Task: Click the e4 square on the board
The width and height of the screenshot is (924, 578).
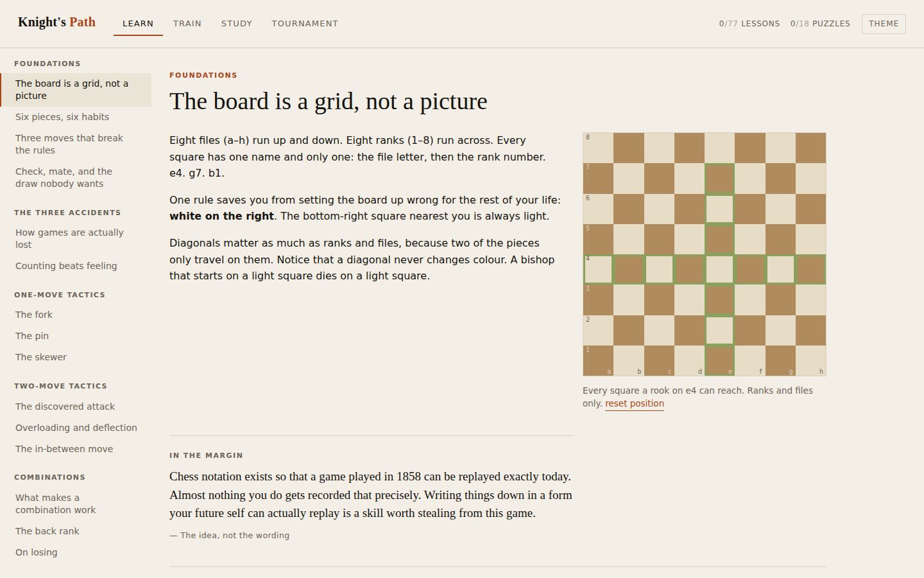Action: pos(719,270)
